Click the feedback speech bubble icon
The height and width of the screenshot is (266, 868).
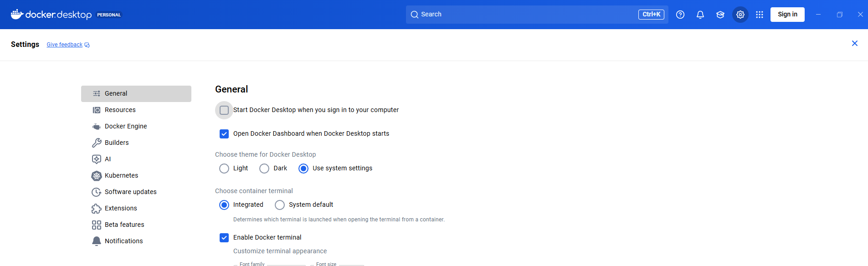tap(87, 45)
